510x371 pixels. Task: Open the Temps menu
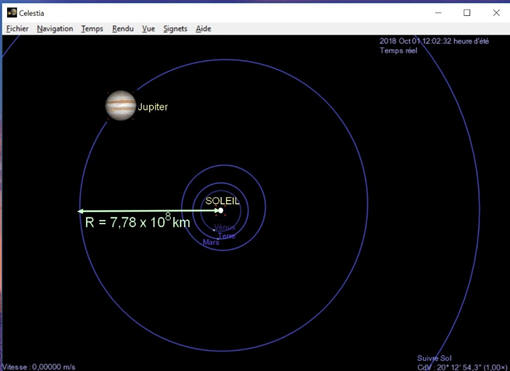click(92, 29)
